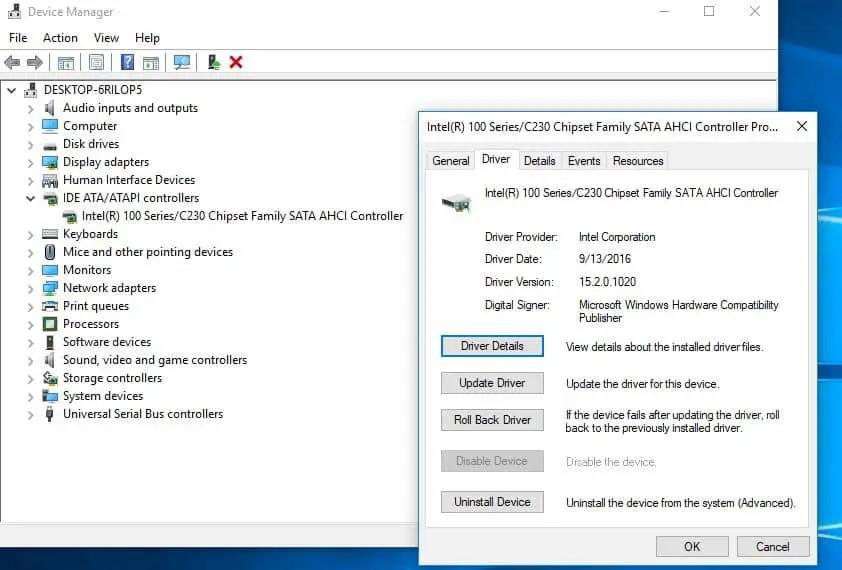Viewport: 842px width, 570px height.
Task: Click the Processors chip icon
Action: (50, 324)
